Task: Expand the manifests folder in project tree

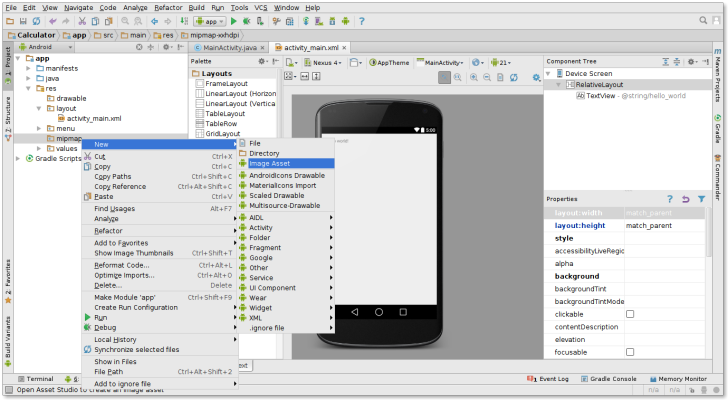Action: coord(28,68)
